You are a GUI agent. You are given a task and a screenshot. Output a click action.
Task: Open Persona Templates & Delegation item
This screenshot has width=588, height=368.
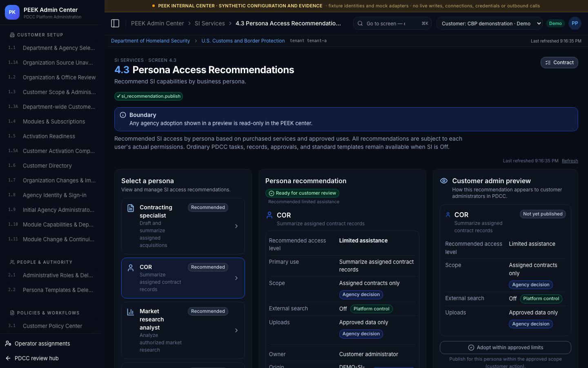(52, 290)
